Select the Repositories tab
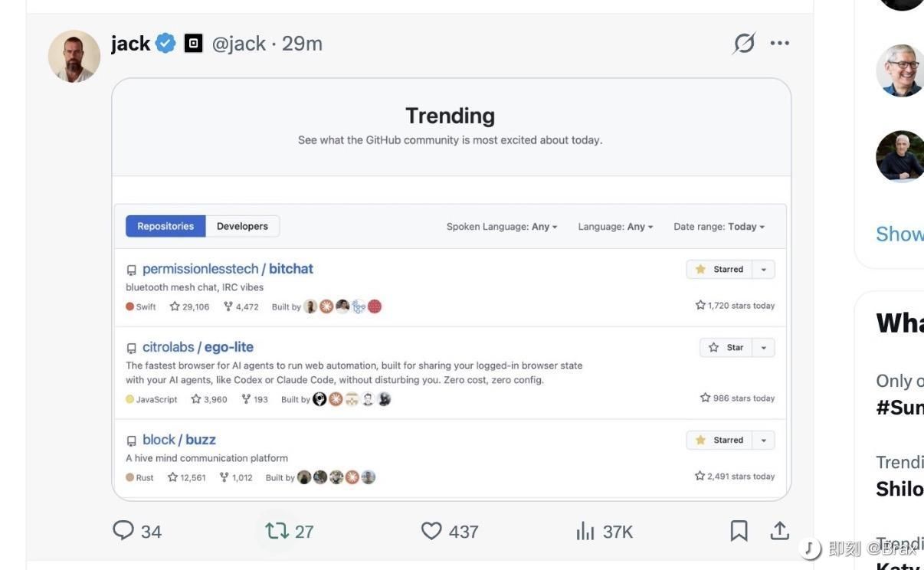The image size is (924, 570). (165, 226)
